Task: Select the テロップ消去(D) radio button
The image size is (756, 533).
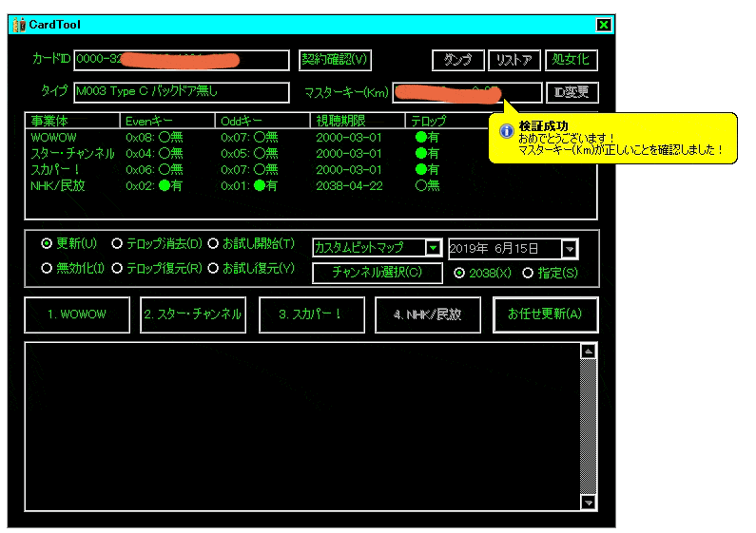Action: [117, 243]
